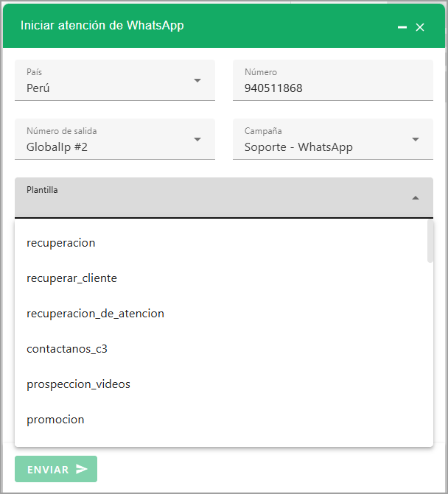Select the recuperacion template
448x494 pixels.
61,242
